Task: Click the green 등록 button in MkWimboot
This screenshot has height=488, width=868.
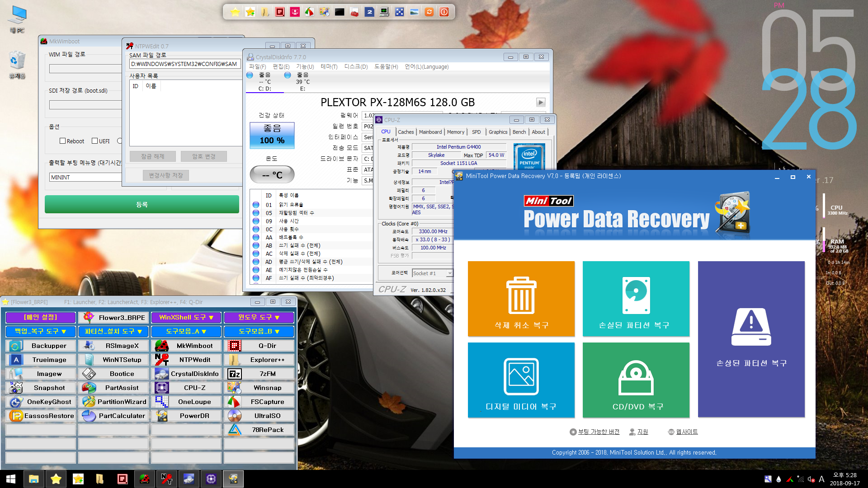Action: pos(142,204)
